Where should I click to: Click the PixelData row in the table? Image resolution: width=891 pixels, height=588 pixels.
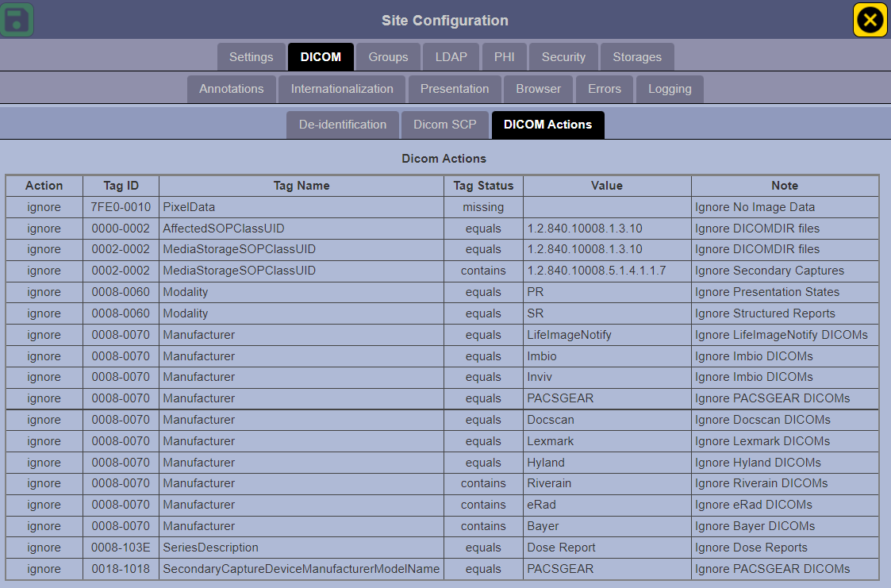coord(301,206)
